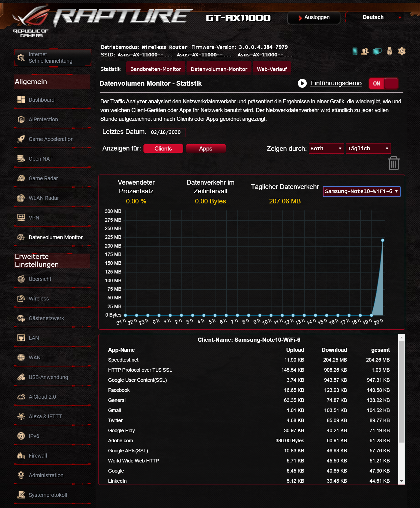Image resolution: width=420 pixels, height=508 pixels.
Task: Click the Open NAT icon
Action: [21, 159]
